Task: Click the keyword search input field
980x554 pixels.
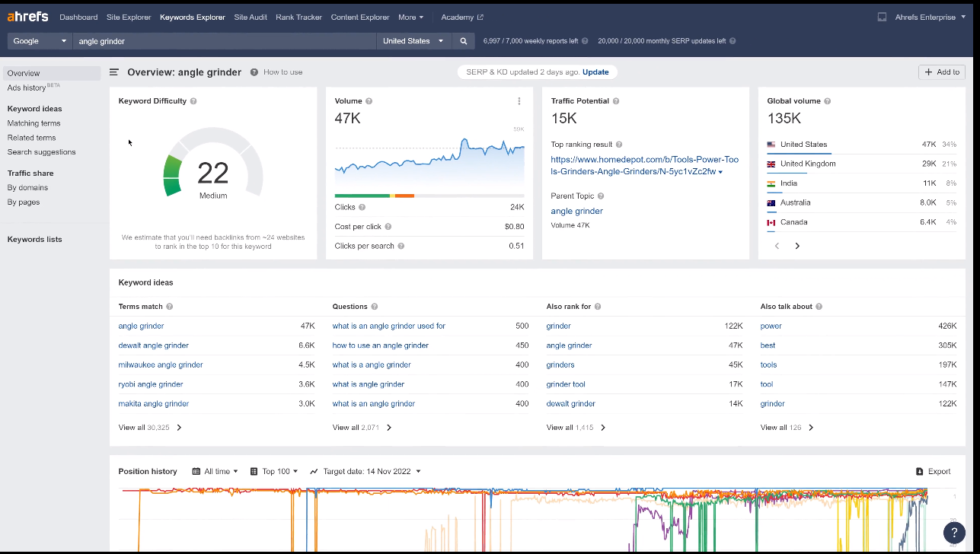Action: (x=225, y=41)
